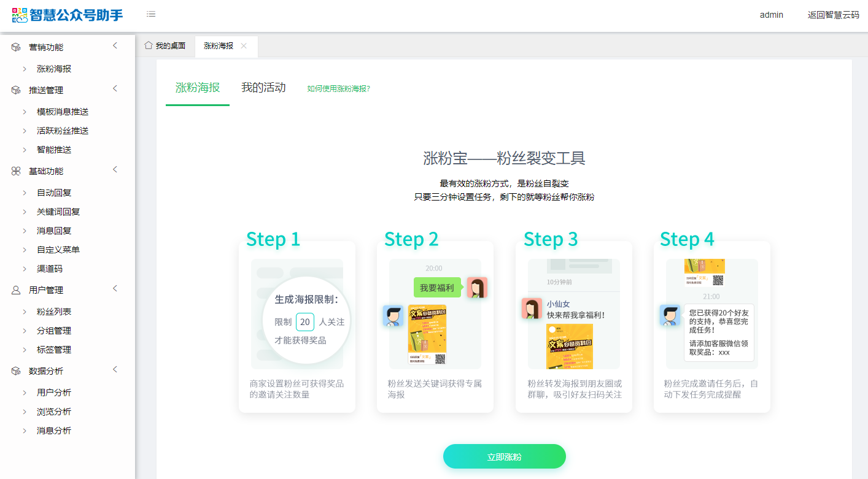The width and height of the screenshot is (868, 479).
Task: Click the home icon on 我的桌面 tab
Action: (148, 45)
